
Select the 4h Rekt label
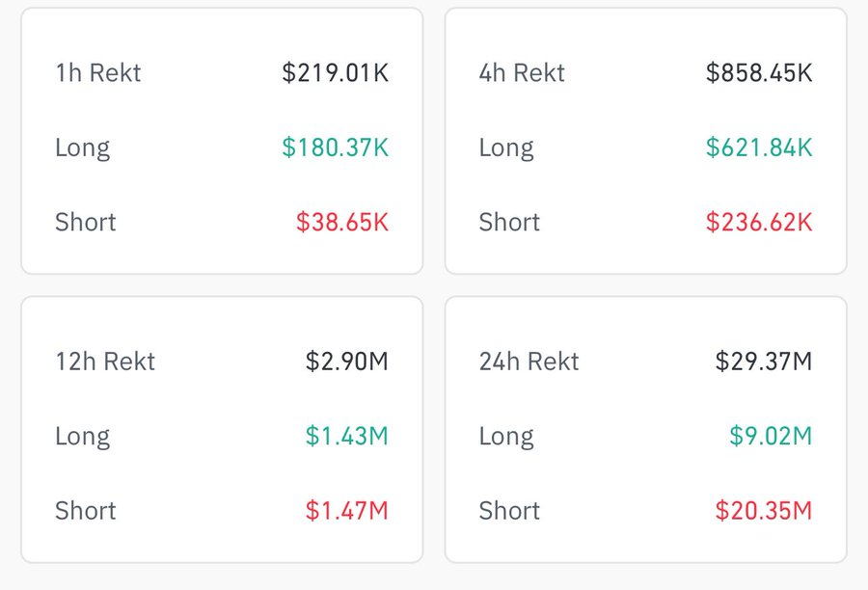point(522,72)
